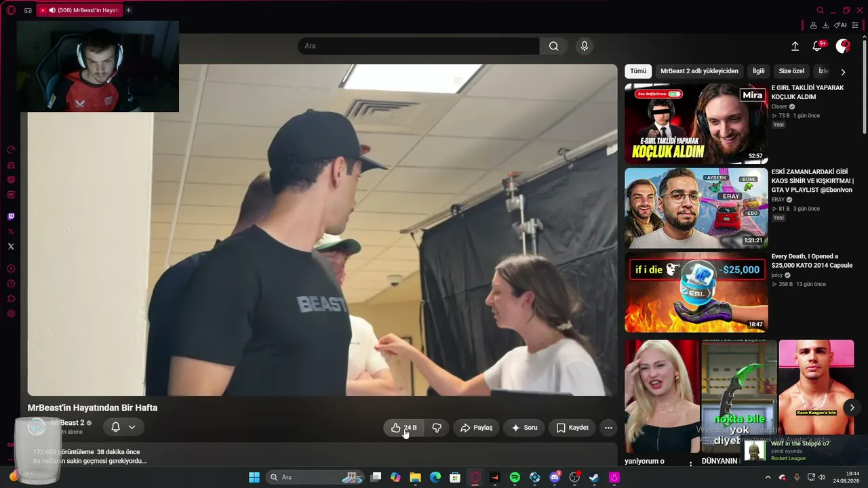Open Steam from the taskbar
This screenshot has height=488, width=868.
tap(594, 477)
